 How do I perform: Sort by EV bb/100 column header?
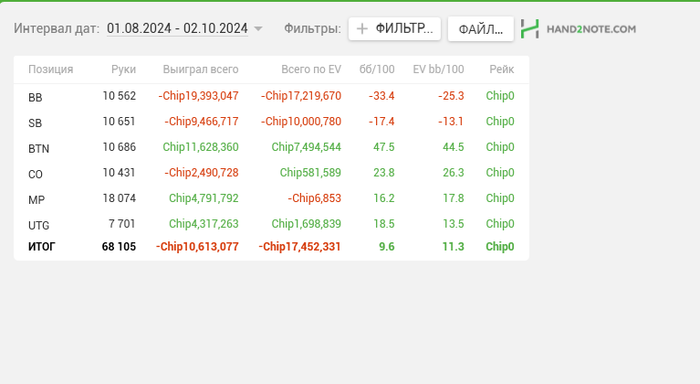(x=438, y=69)
